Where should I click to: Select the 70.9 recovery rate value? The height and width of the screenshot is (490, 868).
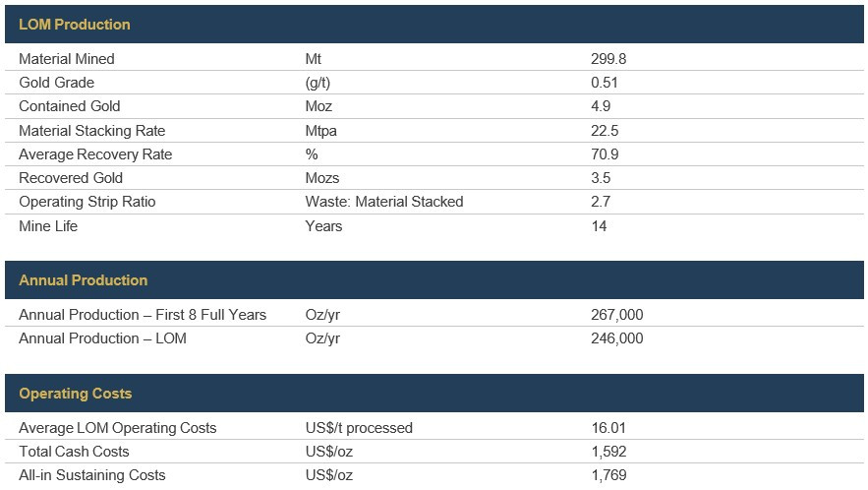[605, 154]
